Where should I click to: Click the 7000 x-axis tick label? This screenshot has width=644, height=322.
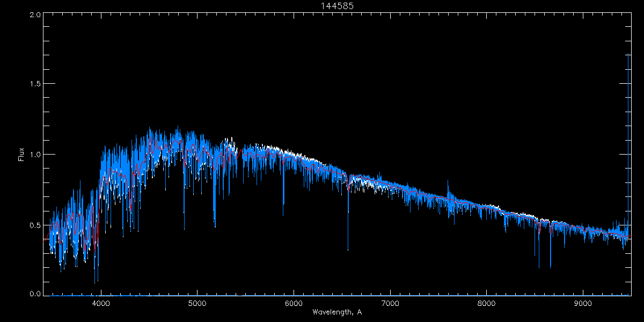[x=390, y=303]
